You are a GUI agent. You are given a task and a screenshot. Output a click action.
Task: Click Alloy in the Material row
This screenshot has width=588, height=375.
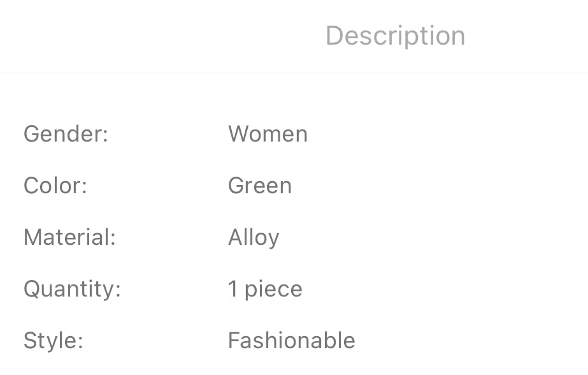tap(254, 238)
